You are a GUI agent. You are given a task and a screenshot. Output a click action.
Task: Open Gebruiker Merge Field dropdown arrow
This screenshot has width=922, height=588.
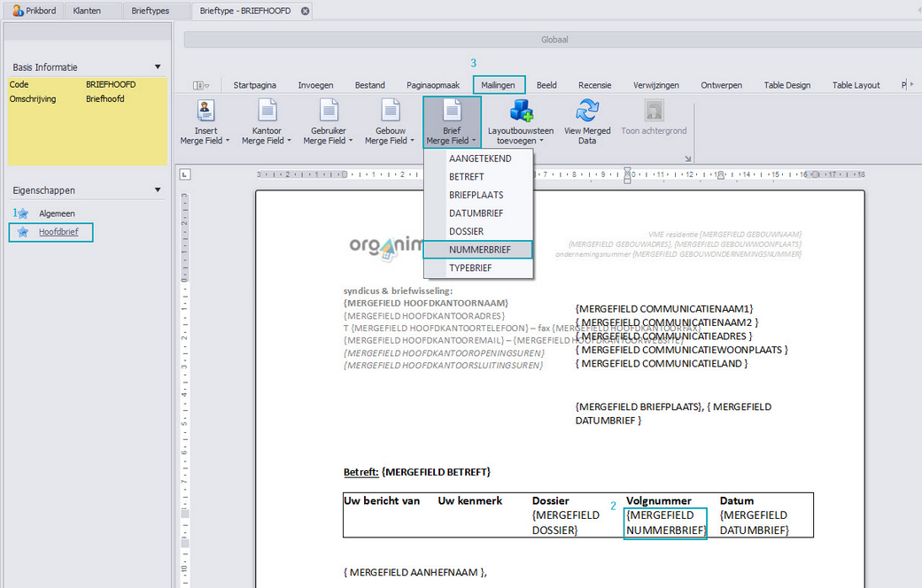click(351, 141)
